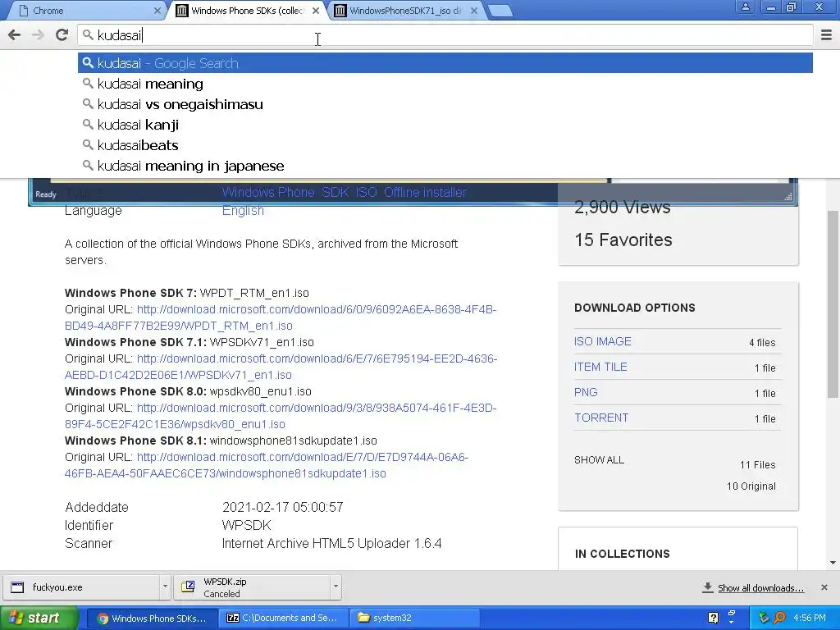
Task: Select the kudasai meaning suggestion
Action: [445, 84]
